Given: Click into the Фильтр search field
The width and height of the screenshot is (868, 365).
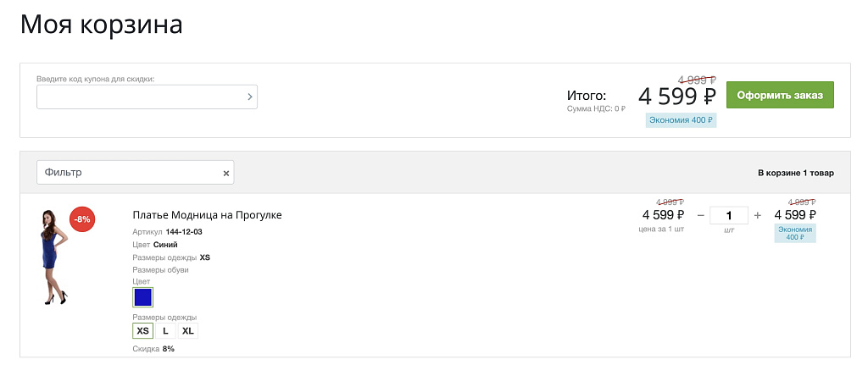Looking at the screenshot, I should pos(127,173).
